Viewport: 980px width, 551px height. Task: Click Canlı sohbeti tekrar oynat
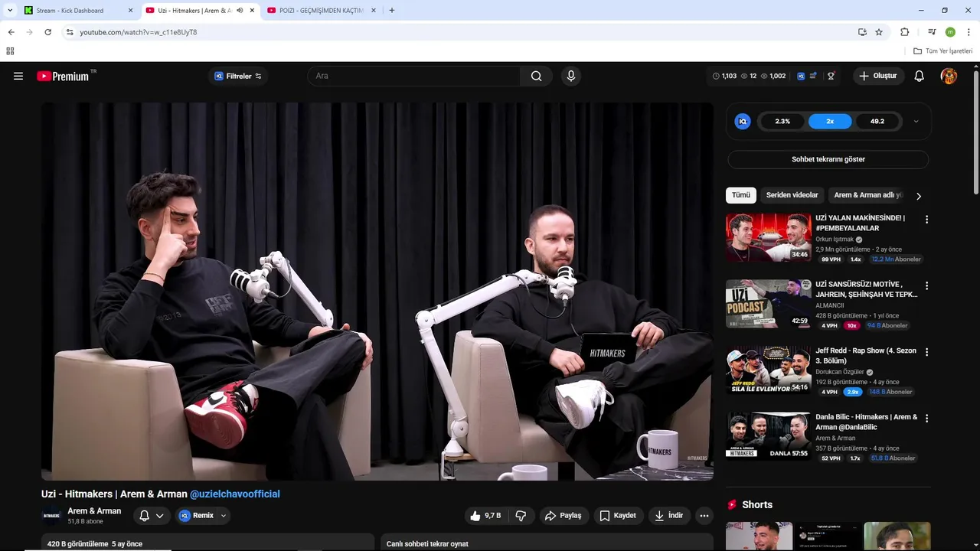coord(427,544)
